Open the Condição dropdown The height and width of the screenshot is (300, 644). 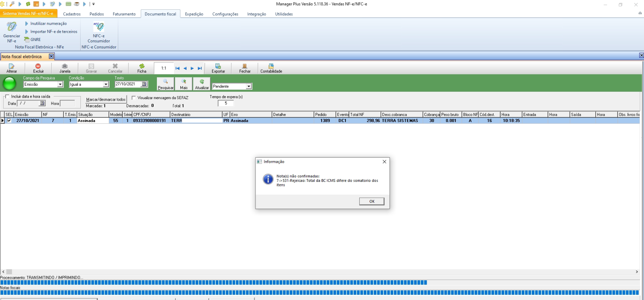coord(106,85)
